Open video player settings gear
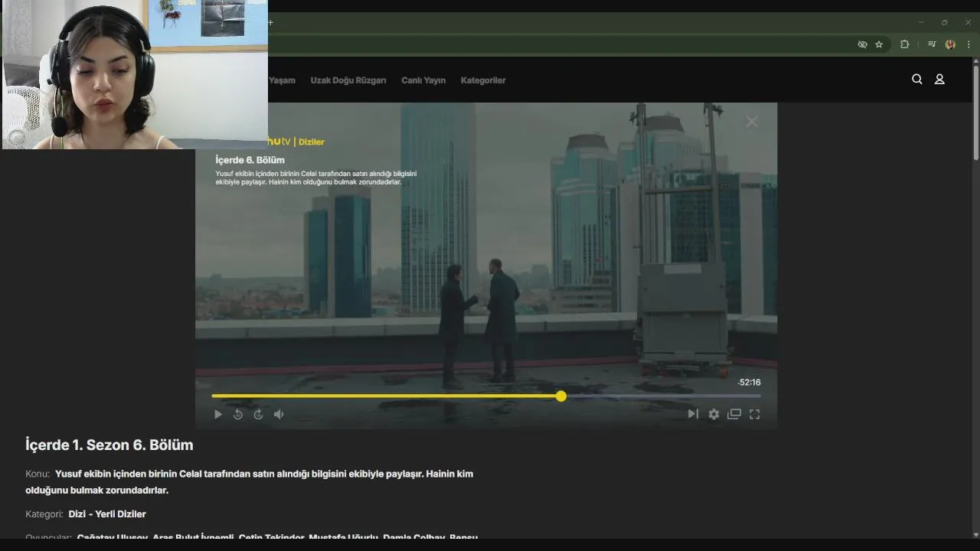This screenshot has height=551, width=980. pos(714,414)
